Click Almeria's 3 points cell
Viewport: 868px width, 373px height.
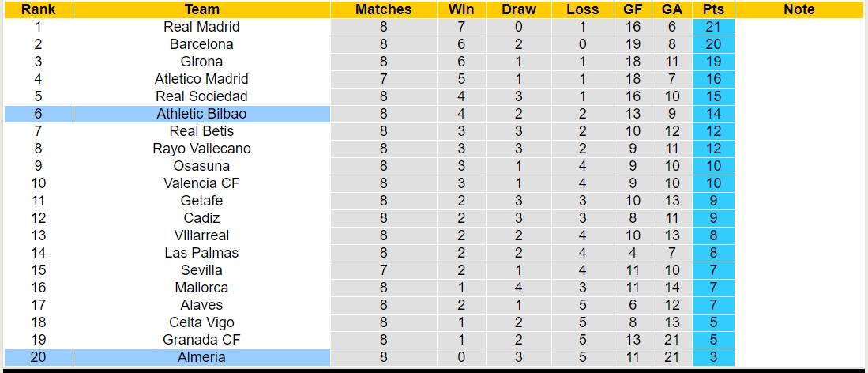[713, 357]
